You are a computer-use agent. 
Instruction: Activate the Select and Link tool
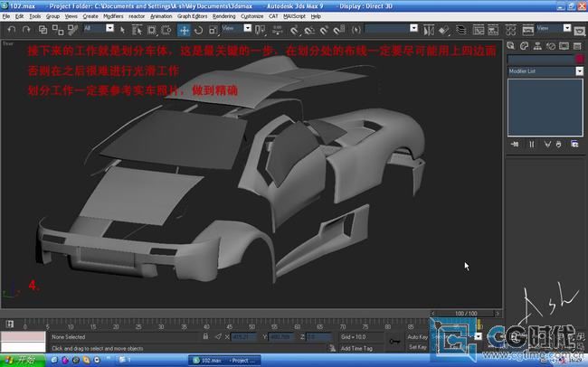coord(43,30)
